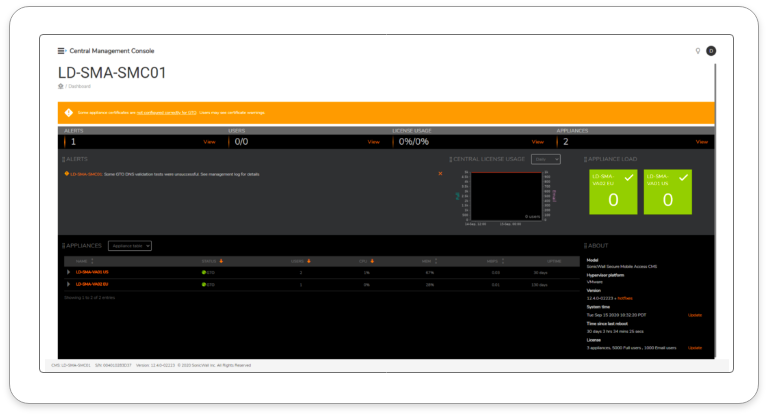Select the LD-SMA-VA02 EU load tile
The height and width of the screenshot is (416, 768).
click(x=612, y=192)
